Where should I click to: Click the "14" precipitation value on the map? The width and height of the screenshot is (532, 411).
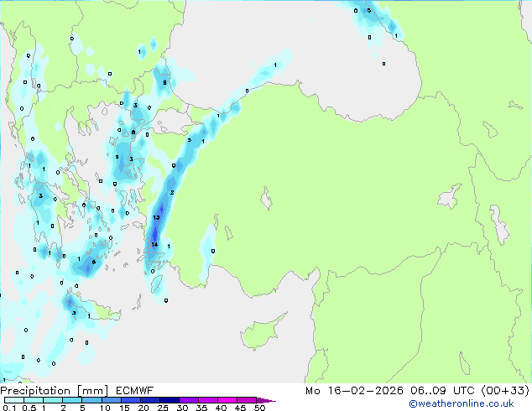[154, 244]
